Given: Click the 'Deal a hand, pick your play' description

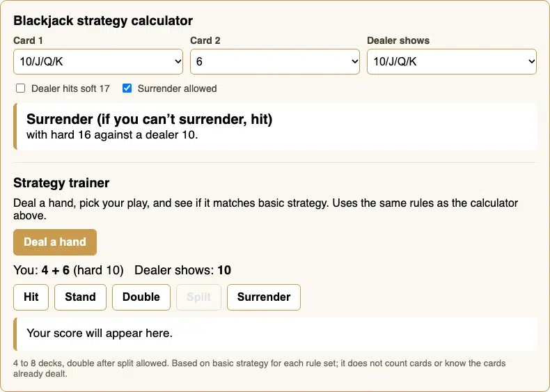Looking at the screenshot, I should [265, 209].
